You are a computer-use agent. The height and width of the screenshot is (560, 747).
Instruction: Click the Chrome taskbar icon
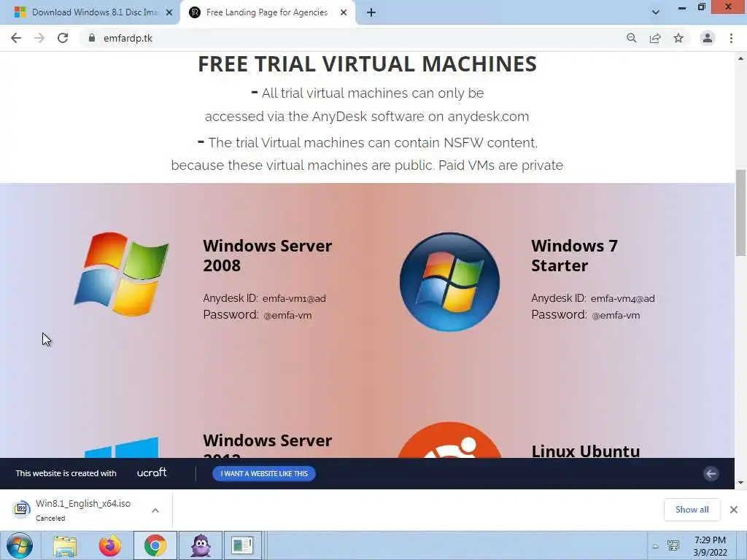coord(155,545)
